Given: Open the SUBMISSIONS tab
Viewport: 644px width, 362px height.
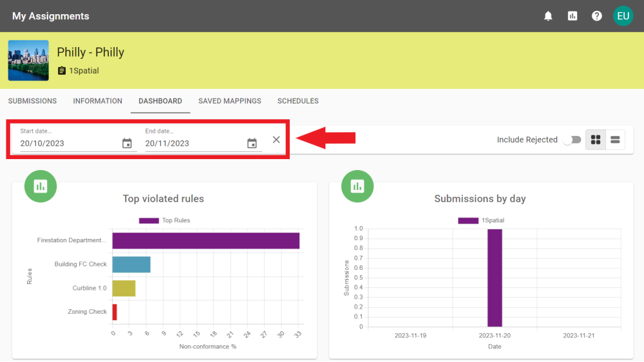Looking at the screenshot, I should [x=32, y=101].
